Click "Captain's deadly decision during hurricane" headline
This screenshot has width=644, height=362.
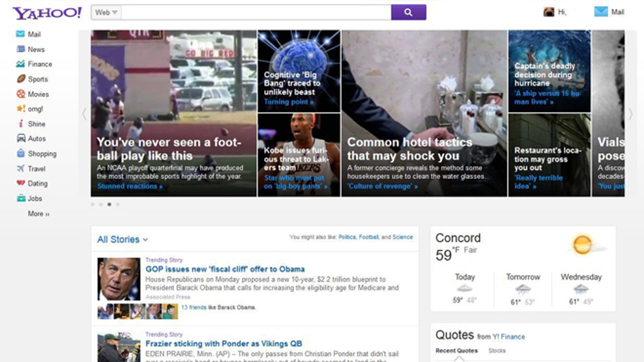544,75
